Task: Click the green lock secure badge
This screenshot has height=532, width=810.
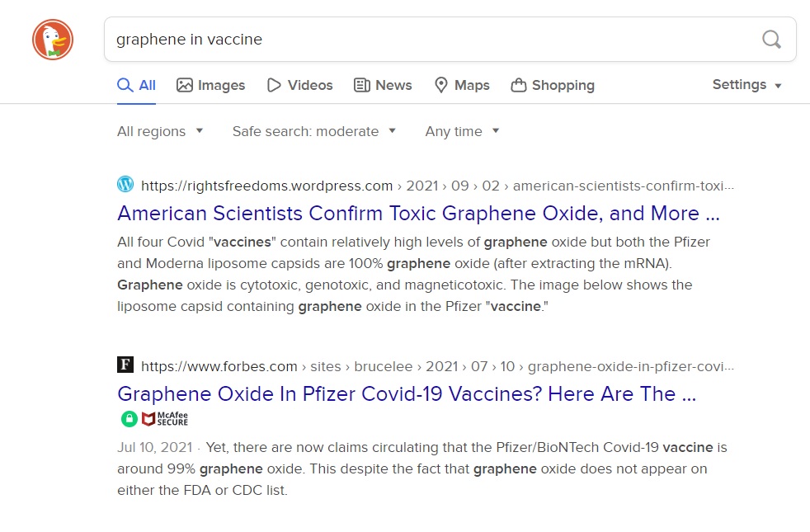Action: (129, 419)
